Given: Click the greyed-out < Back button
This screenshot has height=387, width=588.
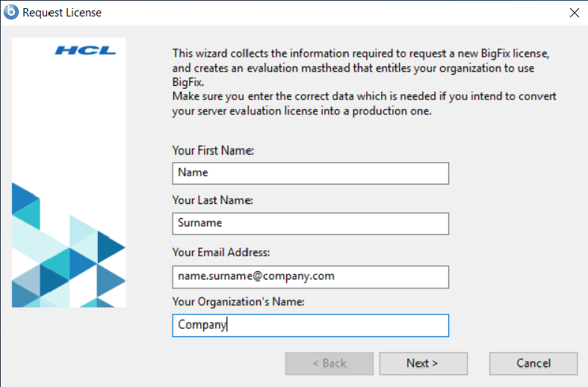Looking at the screenshot, I should coord(329,364).
